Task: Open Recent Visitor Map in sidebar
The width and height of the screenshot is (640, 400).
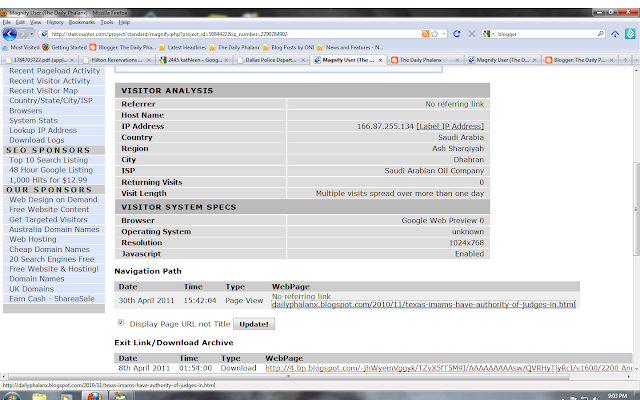Action: pos(43,91)
